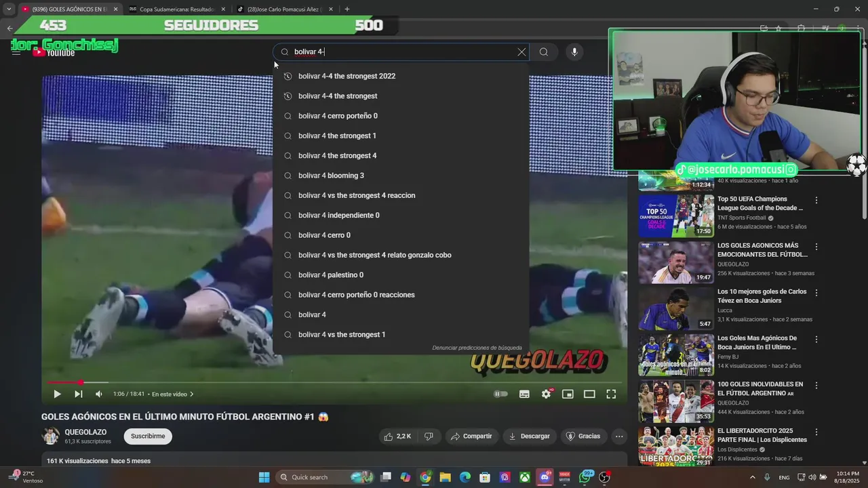Open Top 50 UEFA Champions League thumbnail
The height and width of the screenshot is (488, 868).
pos(675,216)
